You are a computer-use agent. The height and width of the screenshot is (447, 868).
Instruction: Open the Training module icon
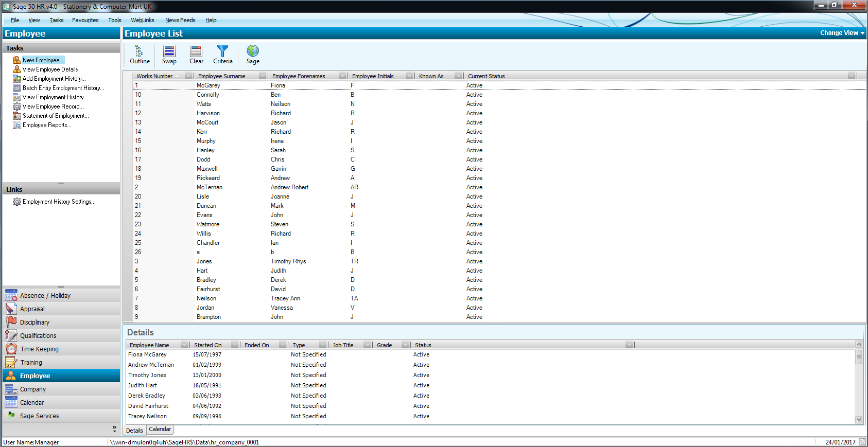pyautogui.click(x=11, y=362)
